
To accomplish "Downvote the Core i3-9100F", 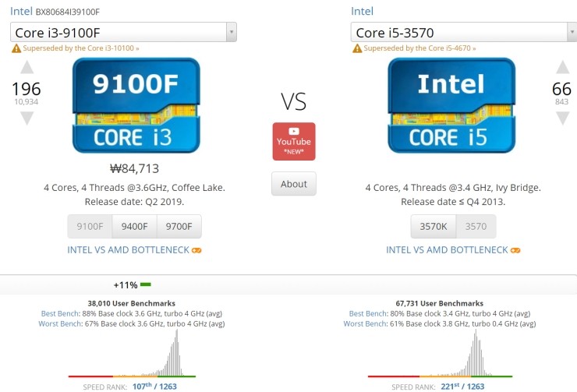I will (27, 118).
